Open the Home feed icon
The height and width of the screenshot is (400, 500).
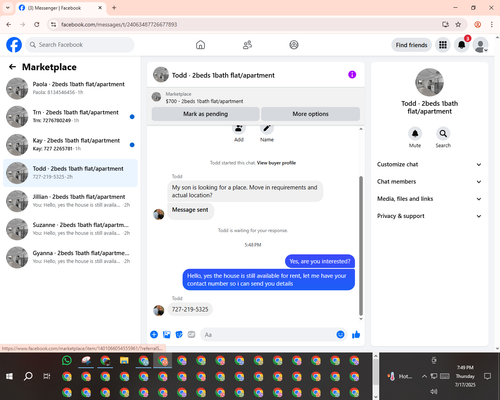coord(200,45)
